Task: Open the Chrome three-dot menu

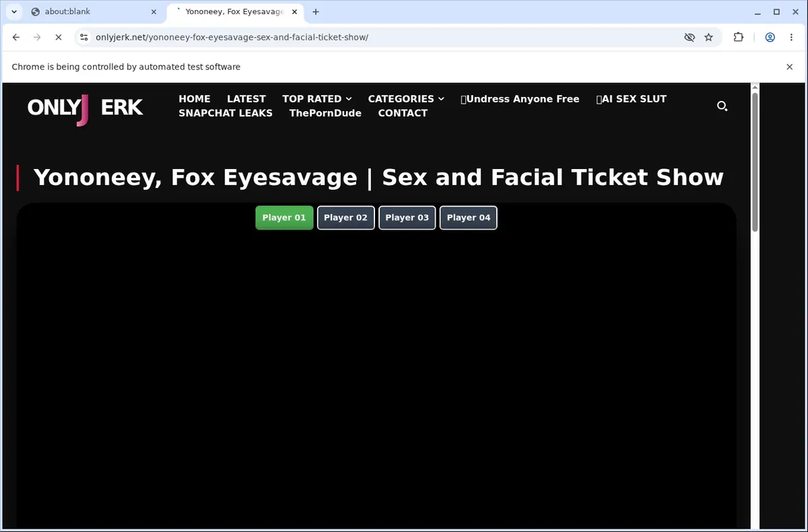Action: click(x=791, y=38)
